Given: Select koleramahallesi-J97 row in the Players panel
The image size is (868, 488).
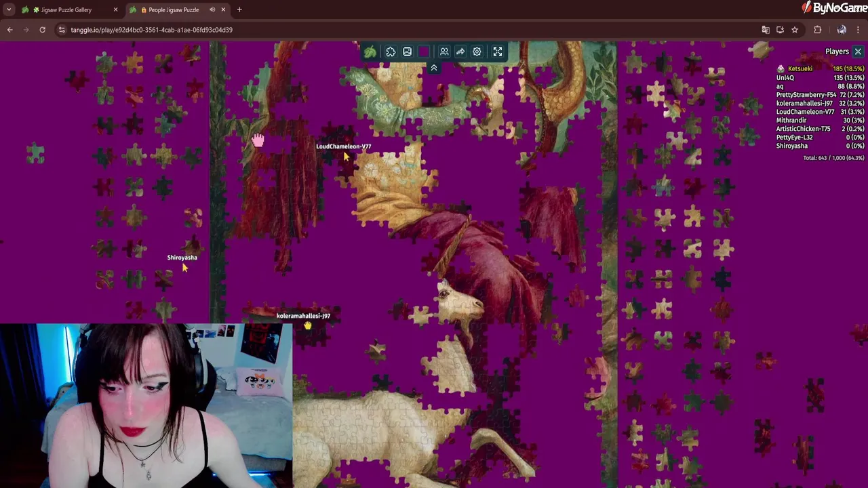Looking at the screenshot, I should coord(820,103).
